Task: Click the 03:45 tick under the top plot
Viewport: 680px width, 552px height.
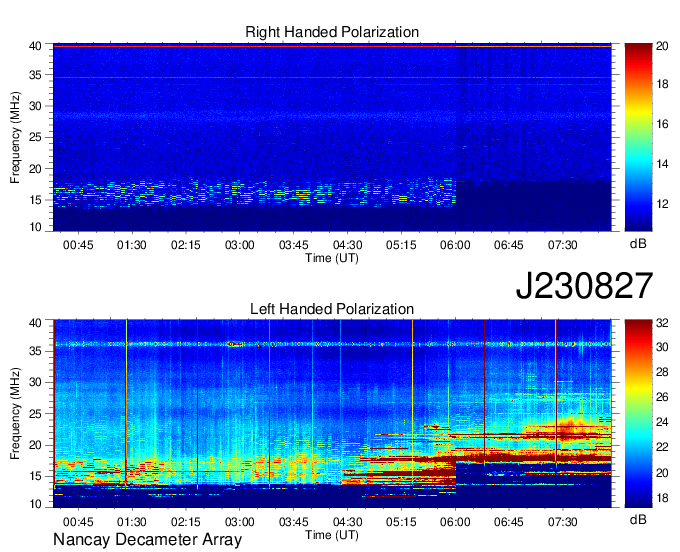Action: click(x=294, y=245)
